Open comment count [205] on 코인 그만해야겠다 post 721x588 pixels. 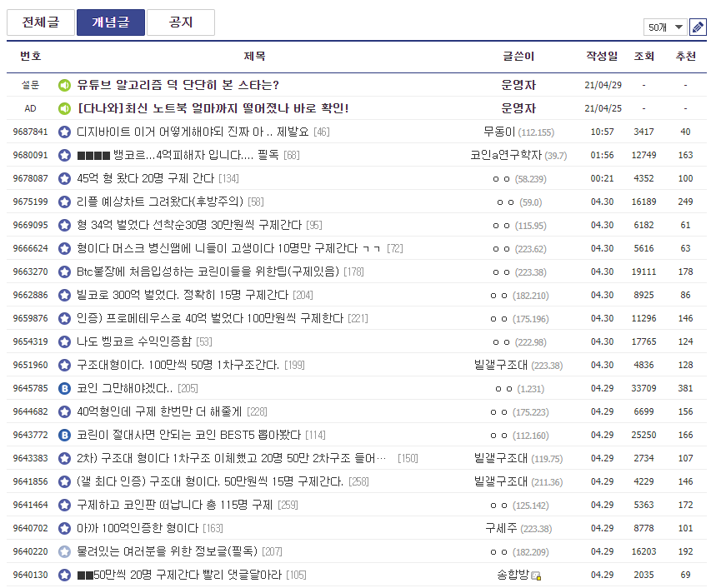[188, 389]
